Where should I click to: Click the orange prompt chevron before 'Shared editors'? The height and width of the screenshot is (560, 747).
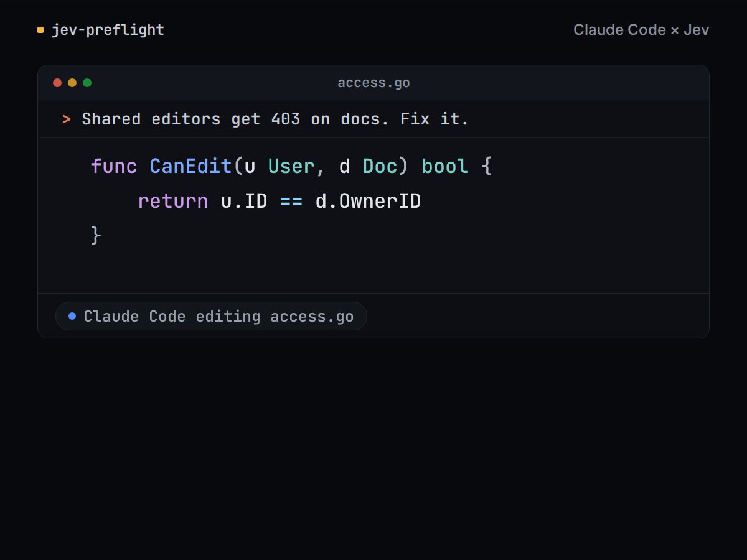[x=67, y=119]
